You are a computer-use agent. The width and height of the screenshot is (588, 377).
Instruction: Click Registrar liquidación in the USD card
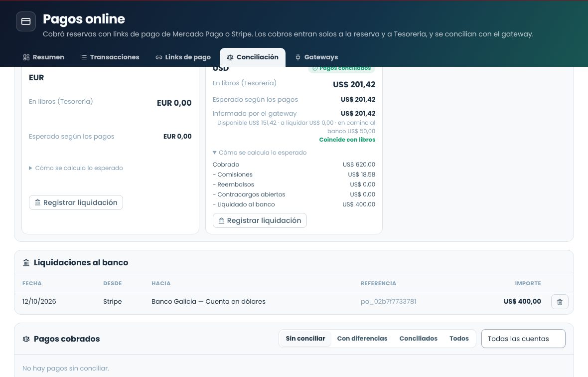pyautogui.click(x=260, y=220)
